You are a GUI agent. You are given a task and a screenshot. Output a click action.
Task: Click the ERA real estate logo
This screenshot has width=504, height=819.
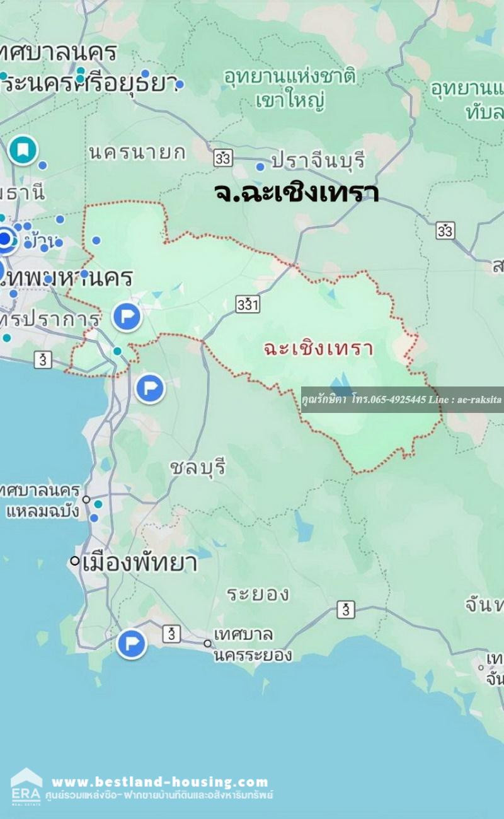pyautogui.click(x=26, y=786)
